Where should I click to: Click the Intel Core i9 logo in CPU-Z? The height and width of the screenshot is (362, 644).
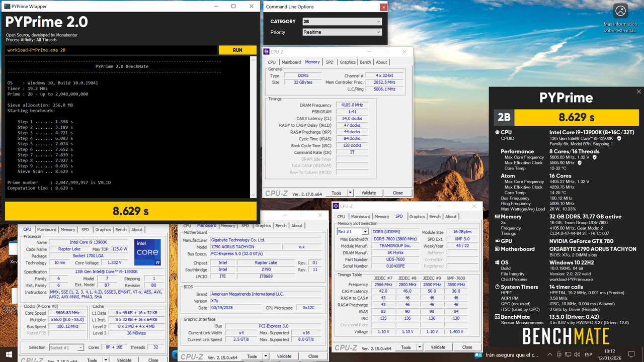click(147, 252)
